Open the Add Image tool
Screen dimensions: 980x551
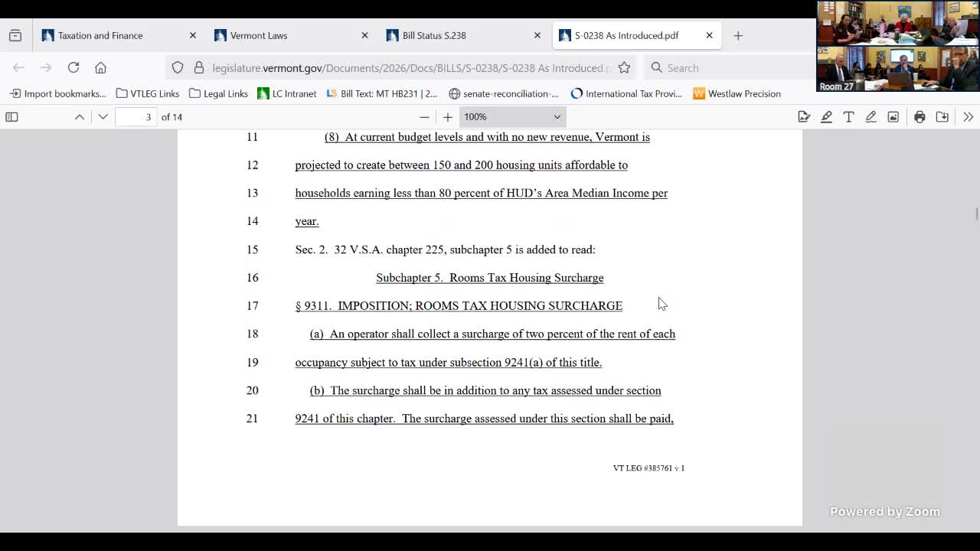point(893,116)
